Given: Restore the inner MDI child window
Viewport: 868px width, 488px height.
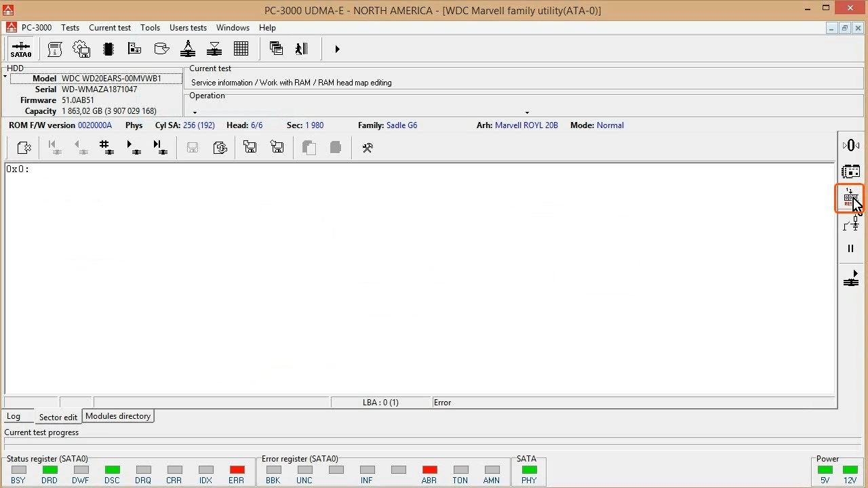Looking at the screenshot, I should tap(844, 28).
